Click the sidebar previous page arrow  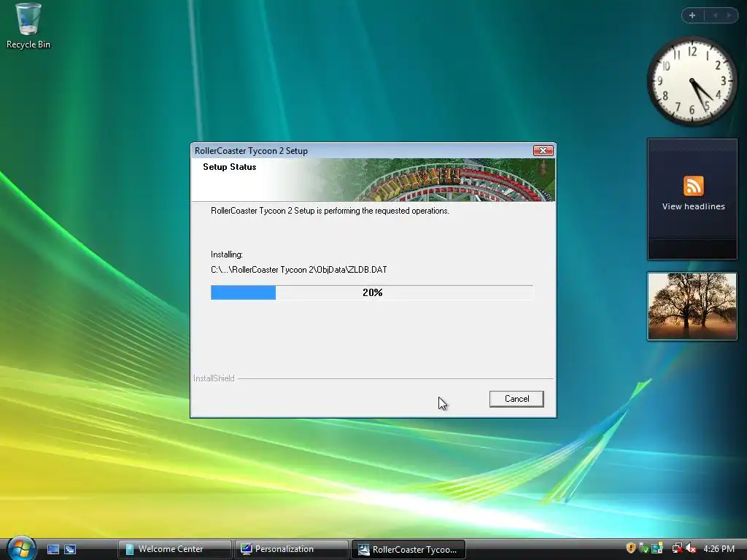click(x=715, y=15)
